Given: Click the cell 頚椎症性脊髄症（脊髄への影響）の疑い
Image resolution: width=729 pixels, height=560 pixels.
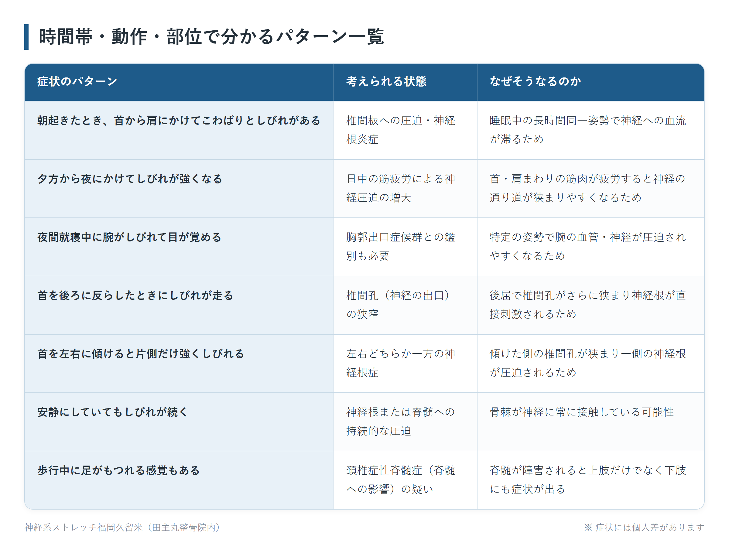Looking at the screenshot, I should [405, 480].
